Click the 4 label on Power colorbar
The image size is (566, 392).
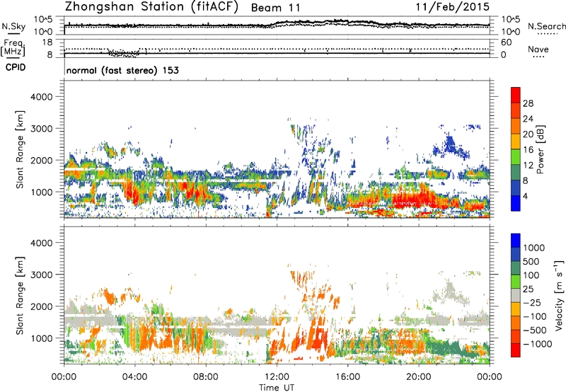pyautogui.click(x=525, y=196)
